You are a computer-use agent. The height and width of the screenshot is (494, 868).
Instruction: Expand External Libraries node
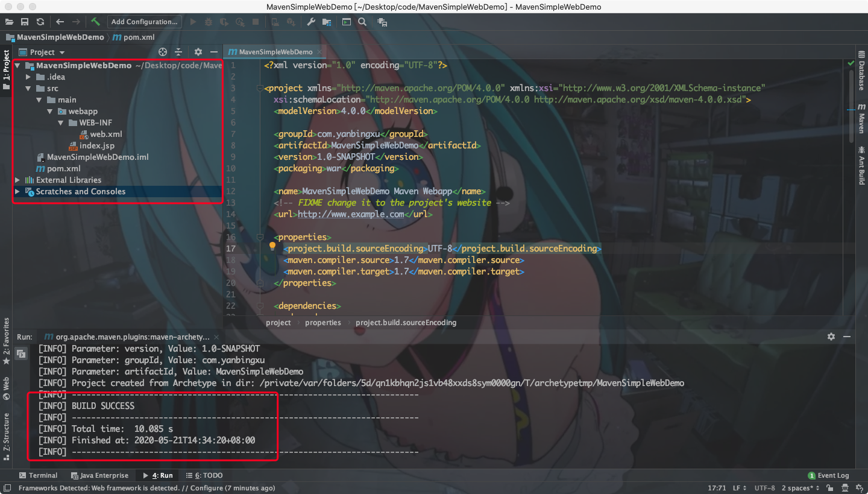pyautogui.click(x=17, y=180)
